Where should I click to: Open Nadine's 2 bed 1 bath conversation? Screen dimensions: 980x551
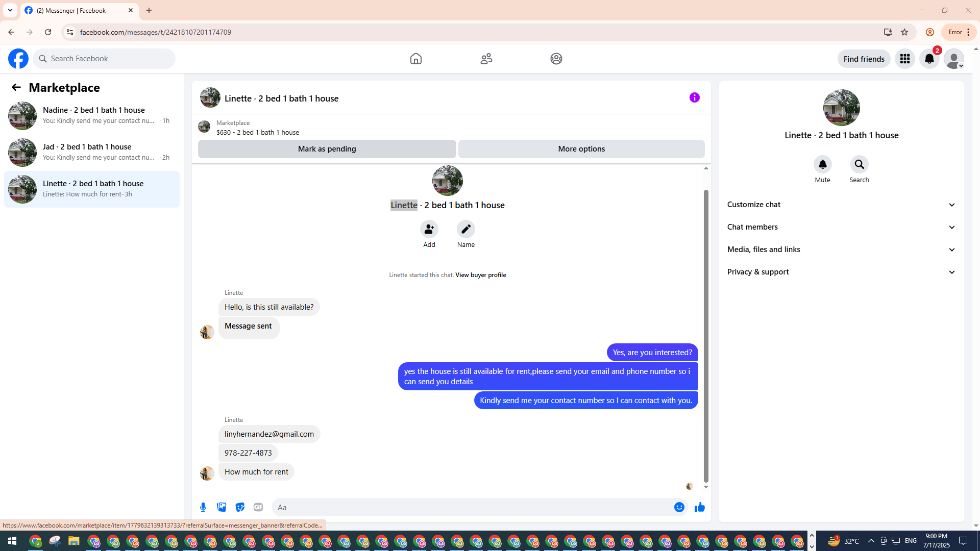(92, 116)
